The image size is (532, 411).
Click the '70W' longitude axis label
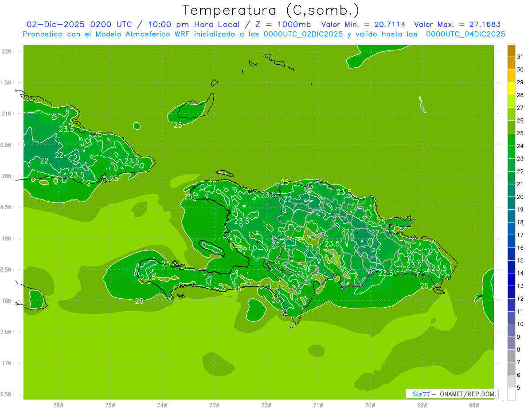(x=370, y=405)
